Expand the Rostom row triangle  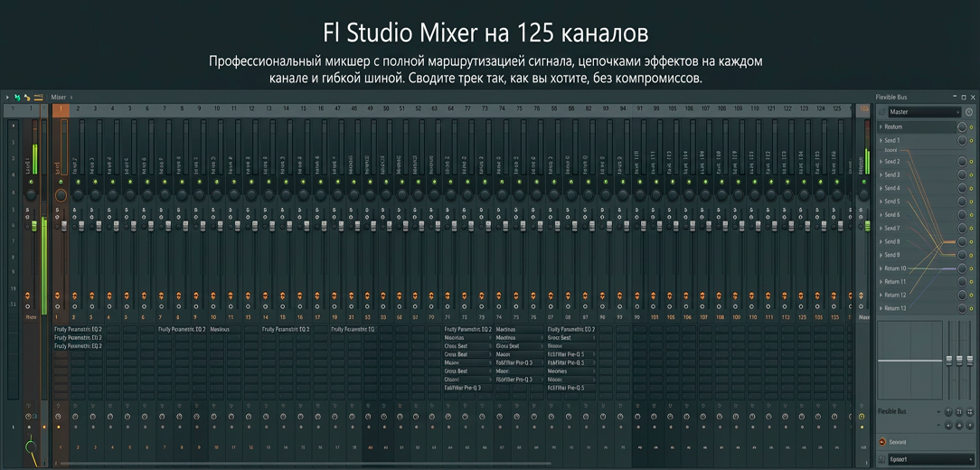pos(881,127)
